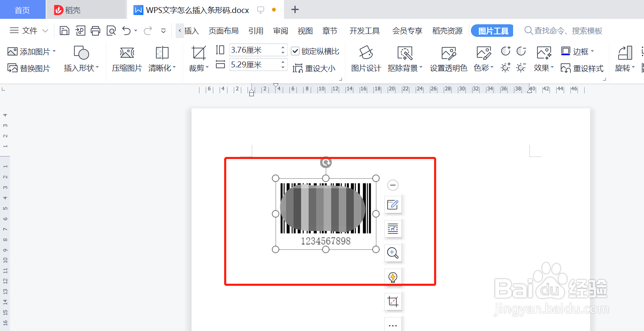Click the first-line indent marker on the ruler

pos(276,85)
